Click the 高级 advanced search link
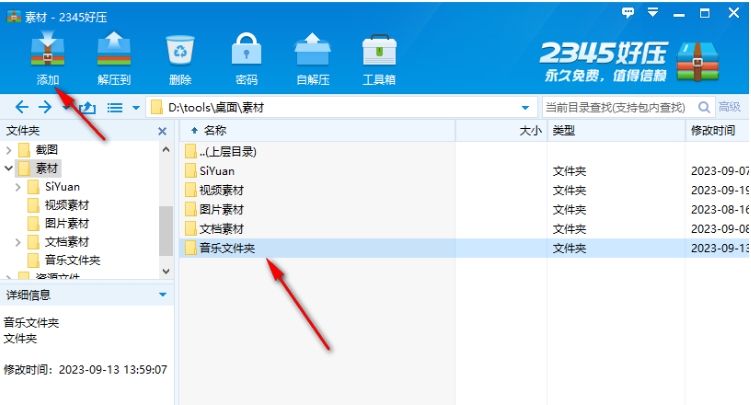The width and height of the screenshot is (751, 405). [729, 107]
